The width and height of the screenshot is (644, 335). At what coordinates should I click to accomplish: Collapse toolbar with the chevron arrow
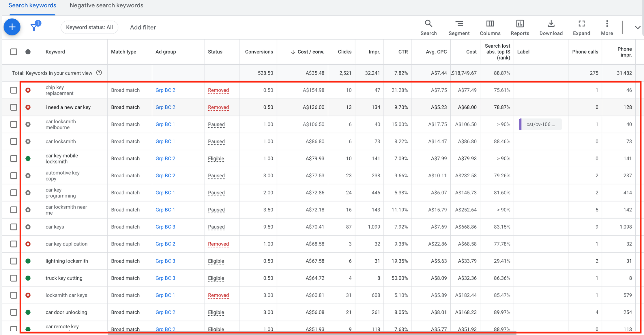click(x=637, y=27)
